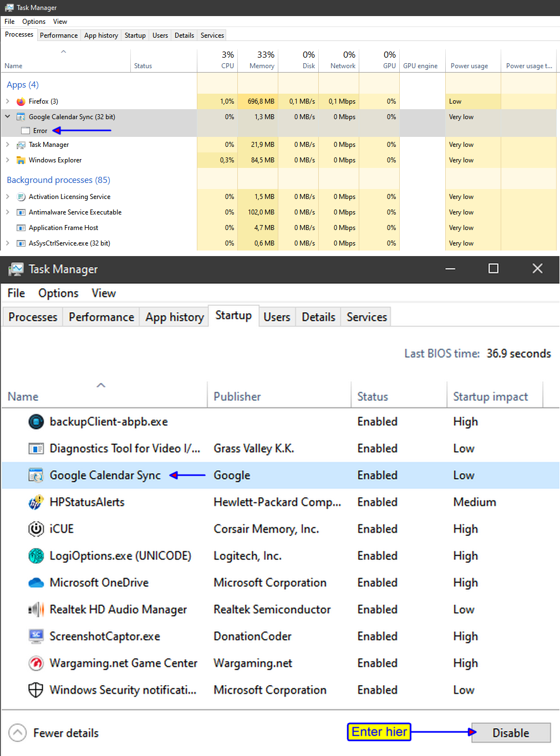The image size is (560, 756).
Task: Click the Realtek HD Audio Manager speaker icon
Action: 36,610
